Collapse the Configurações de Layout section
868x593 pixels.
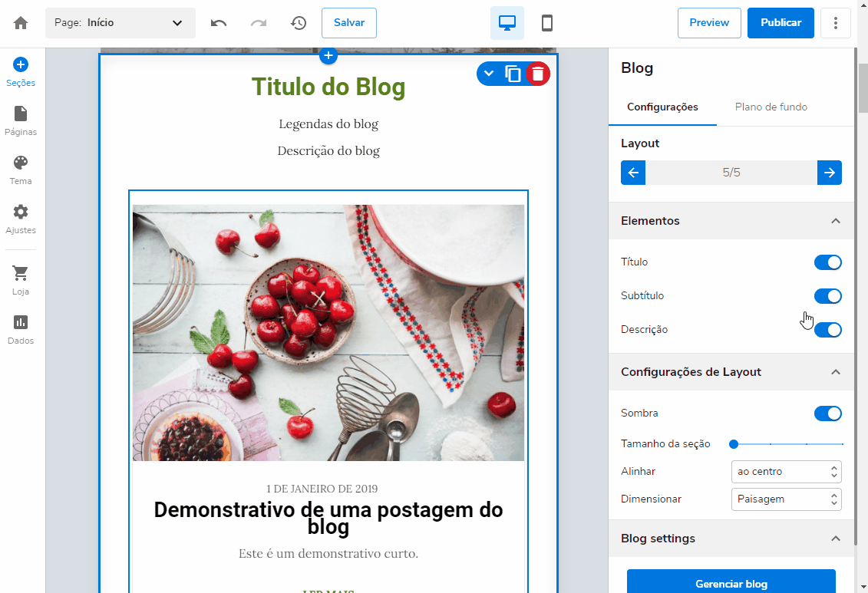coord(731,372)
